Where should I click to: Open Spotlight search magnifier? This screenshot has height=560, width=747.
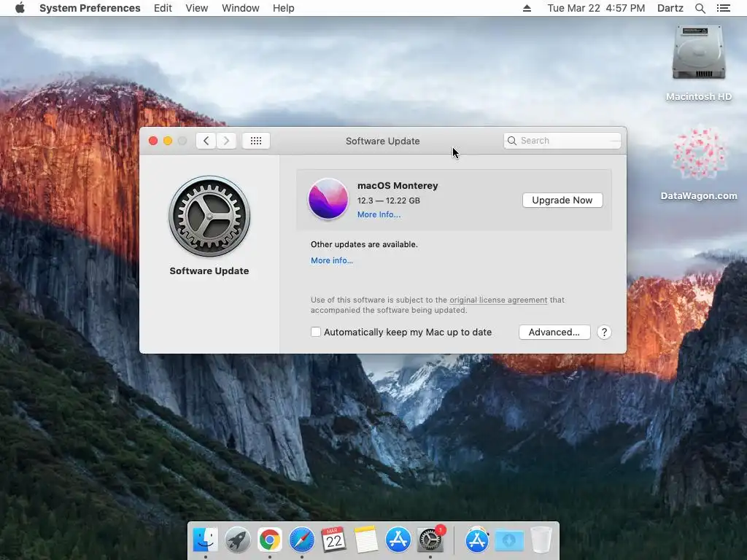tap(700, 8)
